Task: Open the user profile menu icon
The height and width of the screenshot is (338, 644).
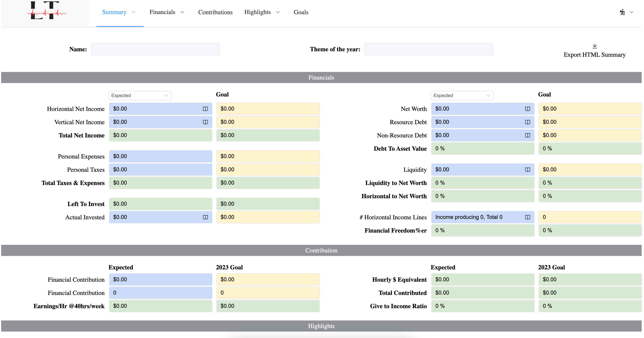Action: click(x=622, y=12)
